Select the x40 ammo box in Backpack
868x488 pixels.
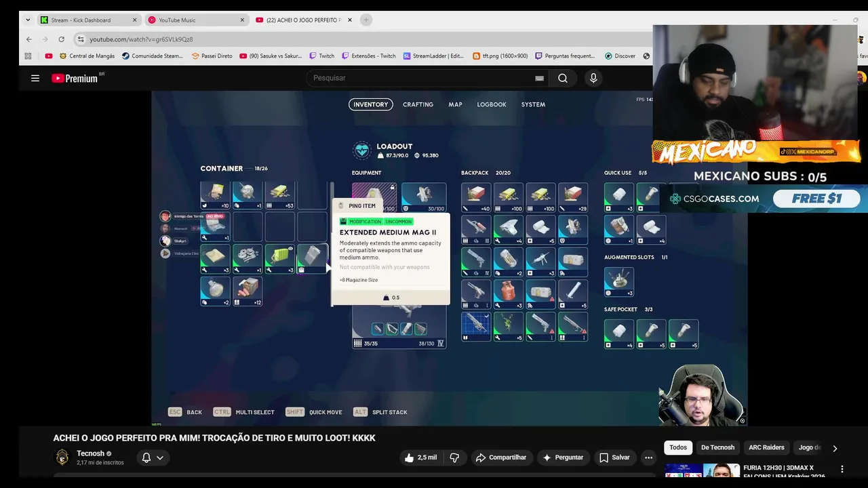[476, 197]
